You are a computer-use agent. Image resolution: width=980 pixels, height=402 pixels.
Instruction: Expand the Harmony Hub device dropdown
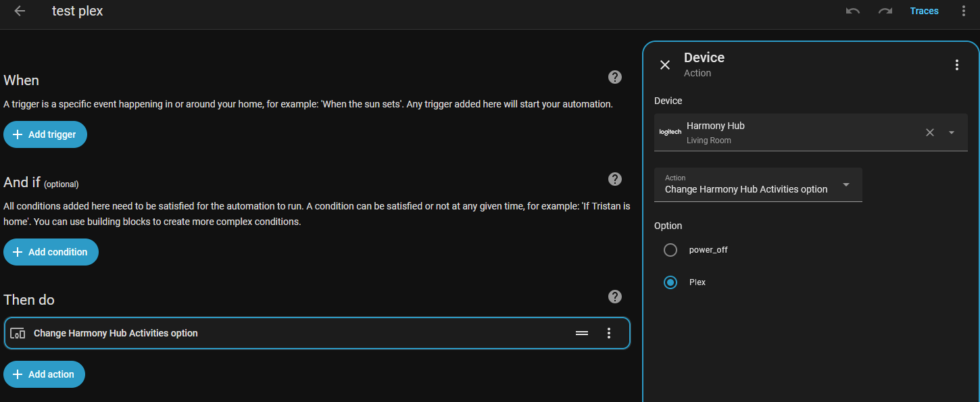952,132
